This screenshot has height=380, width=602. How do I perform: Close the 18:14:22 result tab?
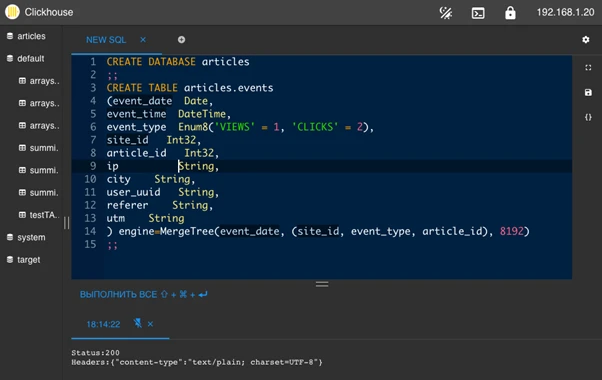150,324
